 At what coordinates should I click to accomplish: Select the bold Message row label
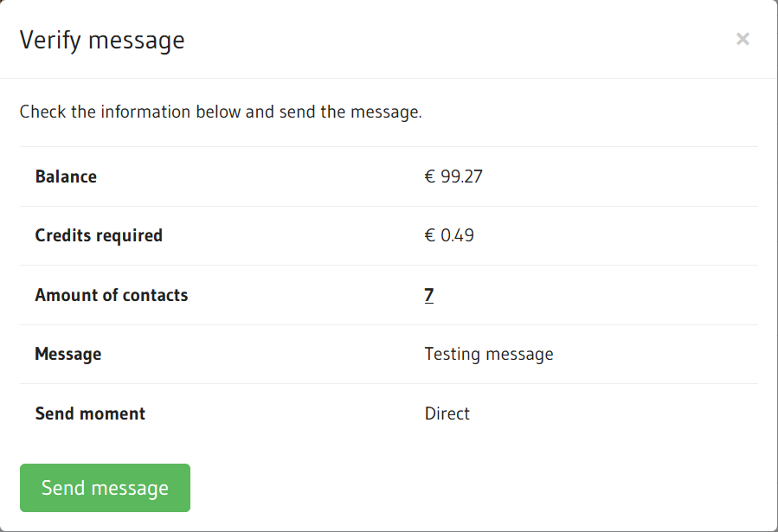(x=68, y=354)
